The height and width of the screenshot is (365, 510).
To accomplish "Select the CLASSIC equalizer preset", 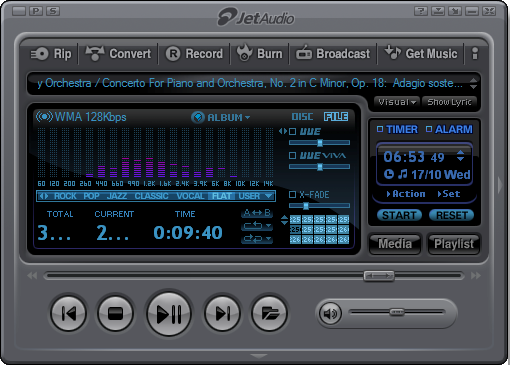I will click(151, 196).
